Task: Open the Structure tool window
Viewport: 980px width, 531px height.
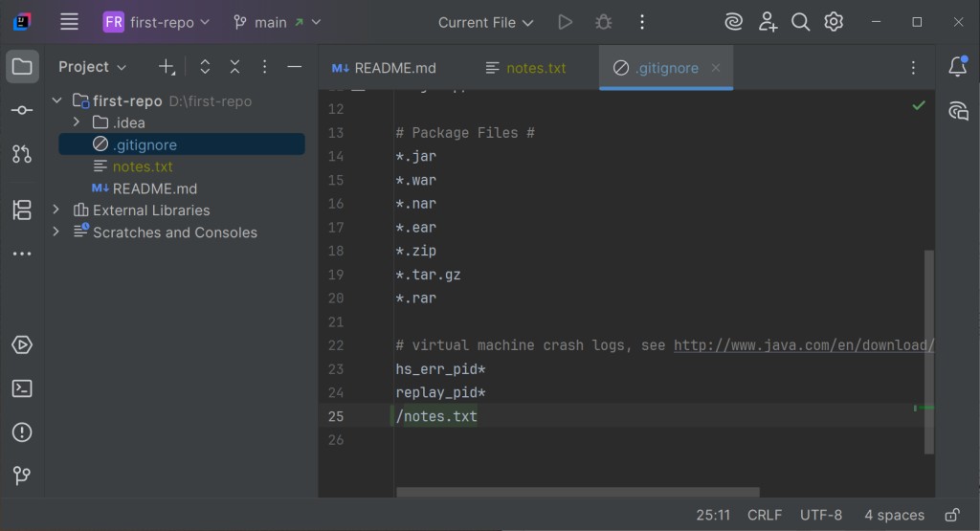Action: (22, 210)
